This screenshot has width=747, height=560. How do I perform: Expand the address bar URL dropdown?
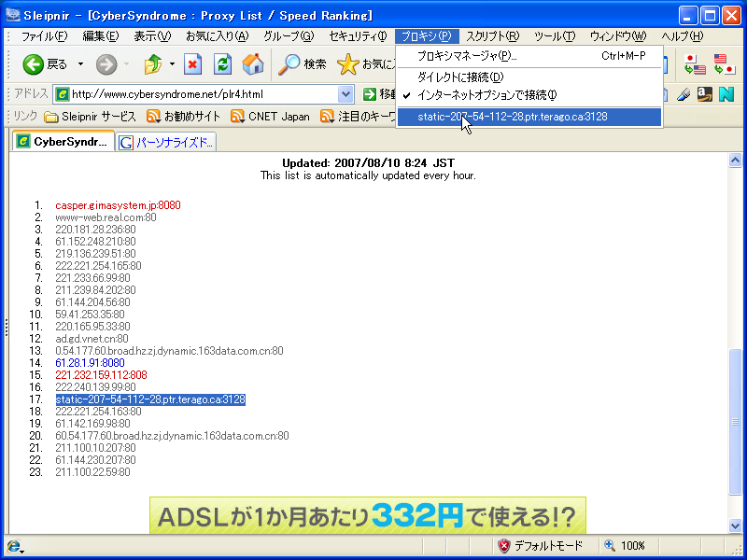(345, 94)
